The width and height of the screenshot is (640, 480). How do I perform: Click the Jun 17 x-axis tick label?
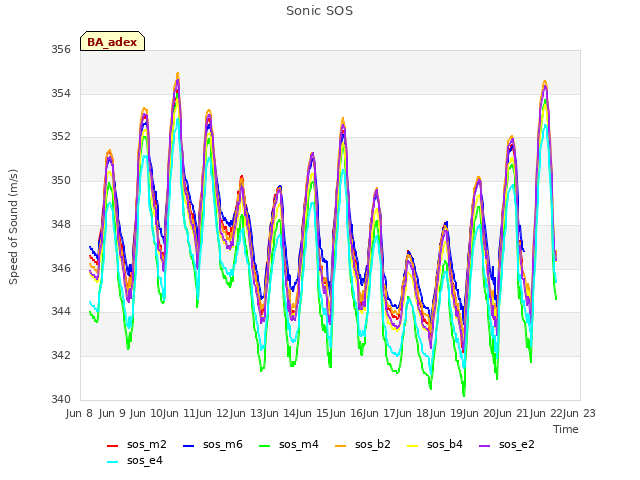(379, 413)
